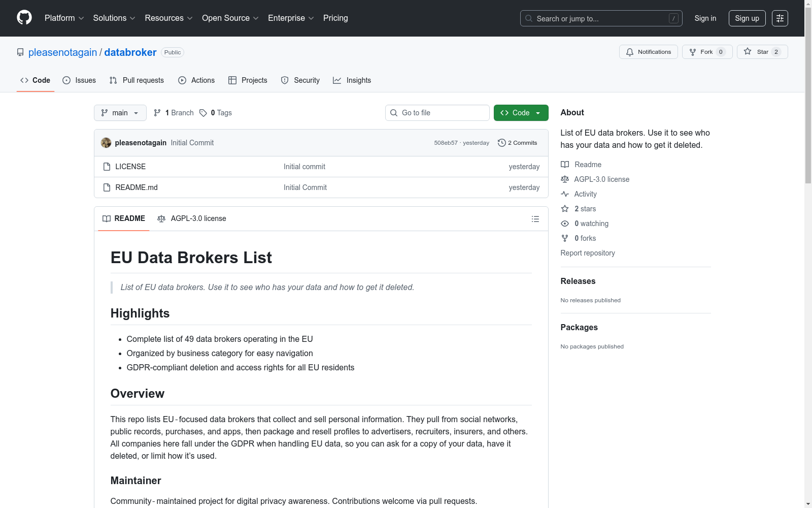Select the Code tab

coord(35,80)
